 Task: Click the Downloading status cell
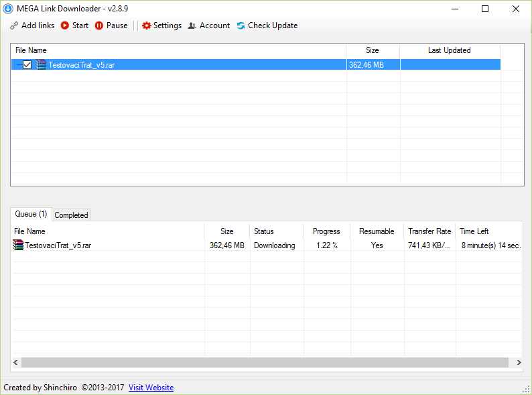coord(275,245)
